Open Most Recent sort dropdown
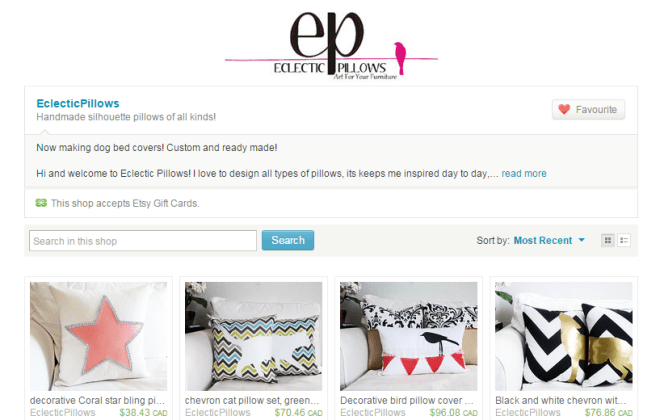This screenshot has height=420, width=660. pos(543,240)
